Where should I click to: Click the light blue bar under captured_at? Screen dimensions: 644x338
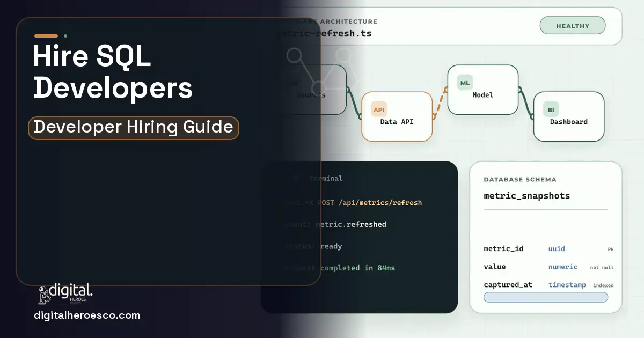(x=546, y=297)
